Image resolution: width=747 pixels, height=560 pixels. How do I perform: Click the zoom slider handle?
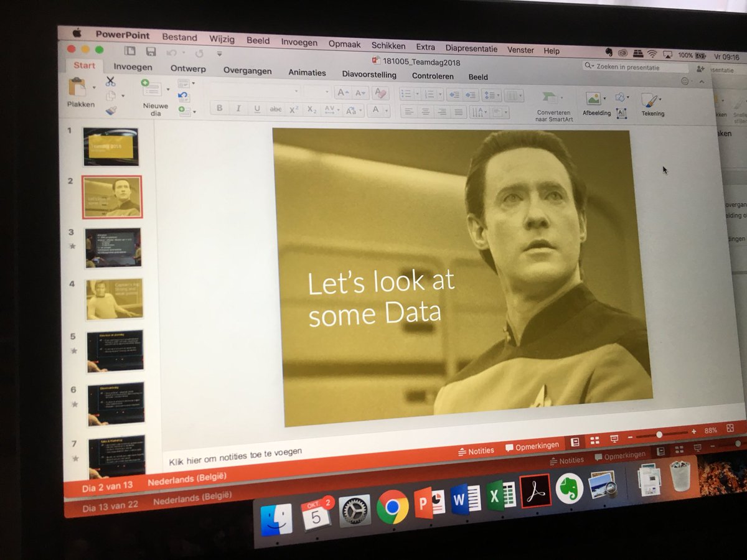(659, 434)
